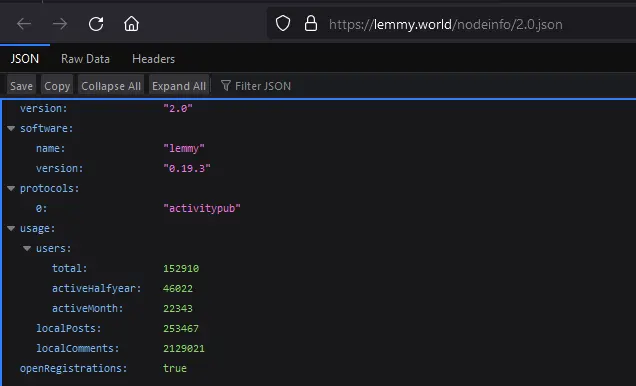The height and width of the screenshot is (386, 636).
Task: Click the name key under software
Action: (x=50, y=148)
